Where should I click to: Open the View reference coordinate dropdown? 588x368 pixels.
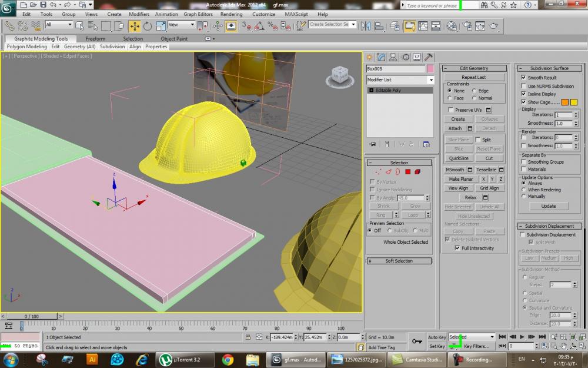pyautogui.click(x=181, y=25)
